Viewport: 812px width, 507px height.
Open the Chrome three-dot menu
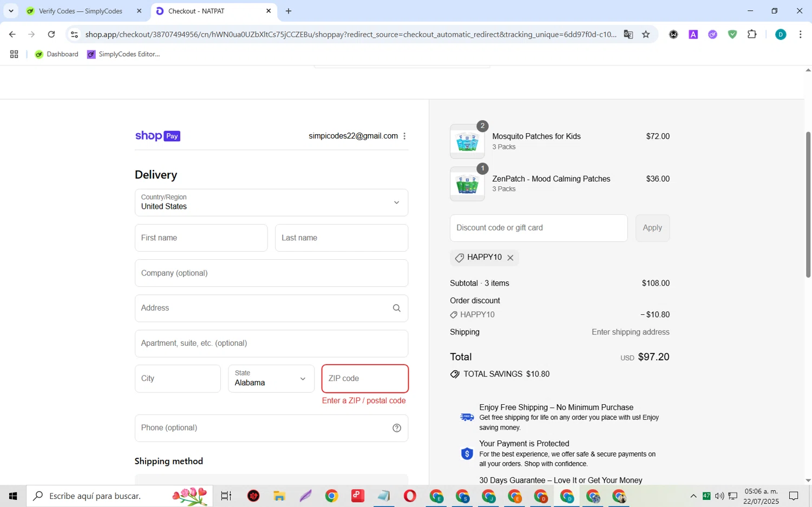pos(800,35)
